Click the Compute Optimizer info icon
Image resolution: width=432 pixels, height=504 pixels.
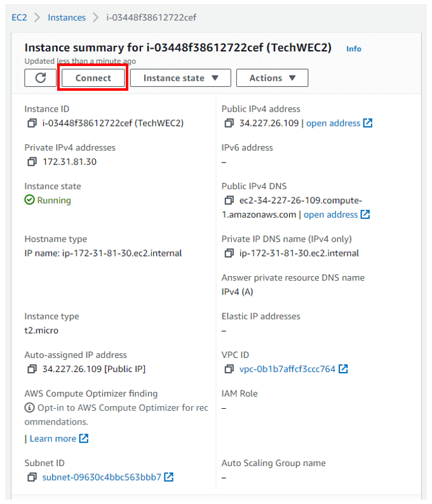29,408
